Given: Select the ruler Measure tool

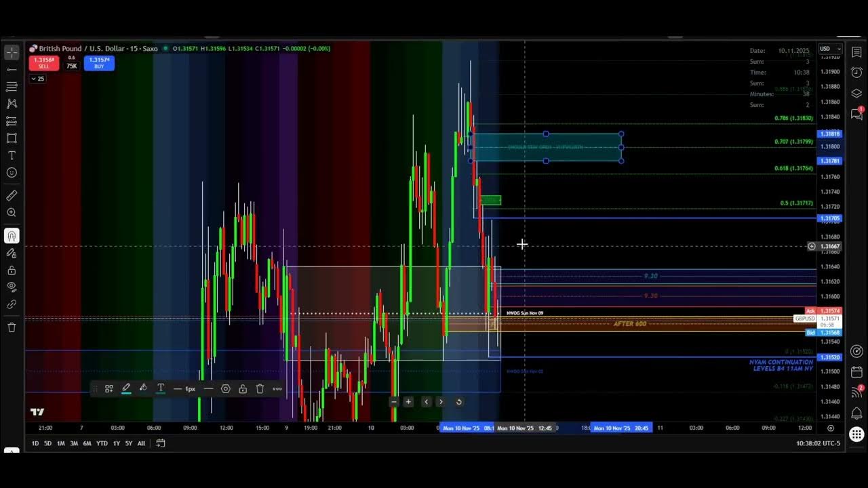Looking at the screenshot, I should tap(12, 195).
